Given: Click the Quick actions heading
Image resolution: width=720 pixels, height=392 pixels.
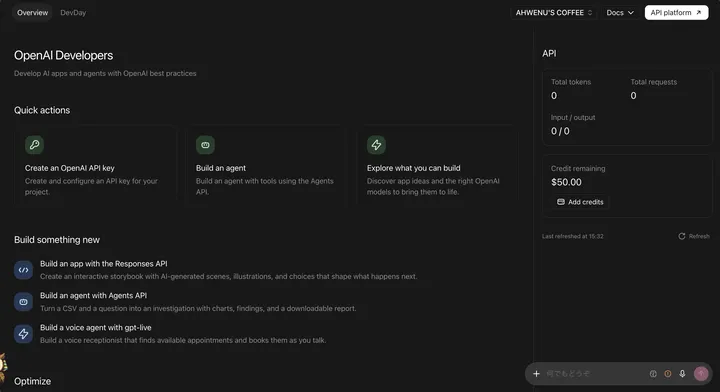Looking at the screenshot, I should coord(42,110).
